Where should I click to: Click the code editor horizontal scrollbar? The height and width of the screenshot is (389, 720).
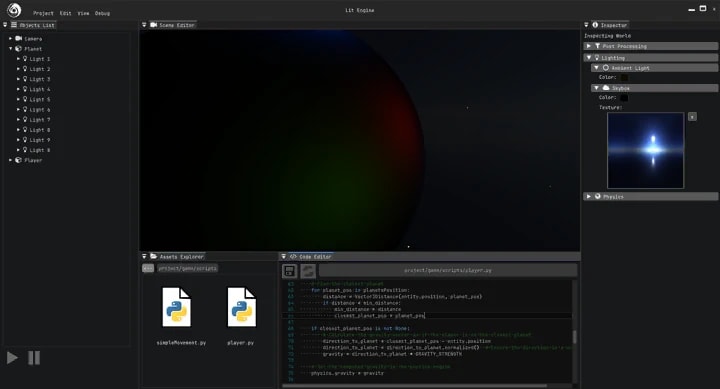pyautogui.click(x=415, y=385)
